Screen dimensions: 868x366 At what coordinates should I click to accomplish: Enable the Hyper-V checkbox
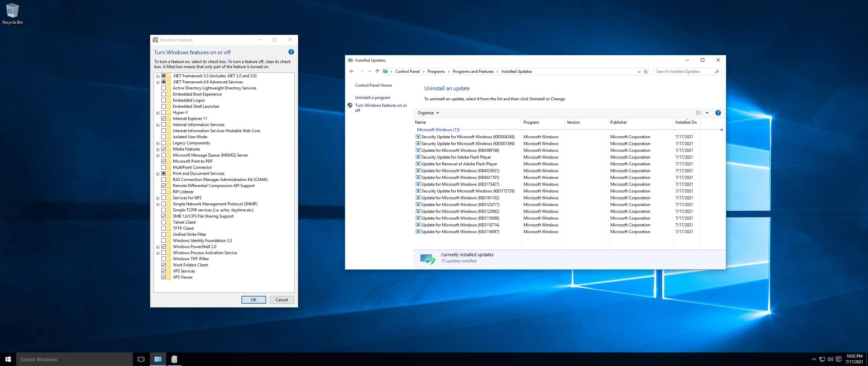(x=164, y=113)
